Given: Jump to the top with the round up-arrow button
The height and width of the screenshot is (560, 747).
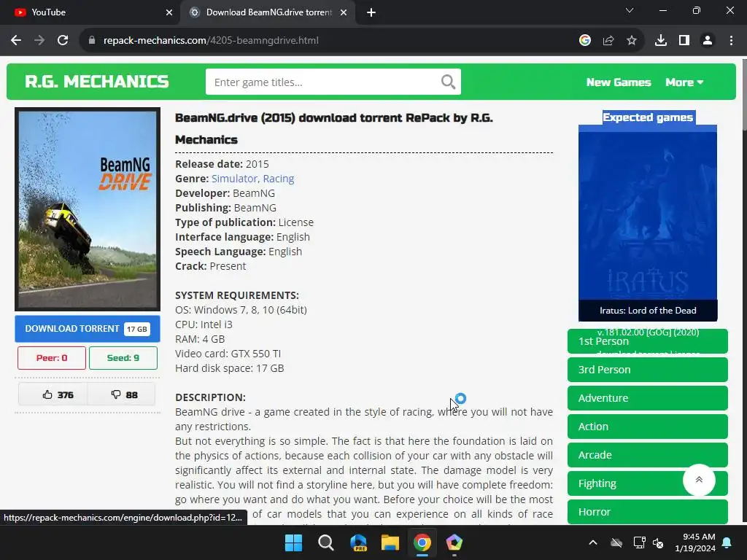Looking at the screenshot, I should pos(699,480).
